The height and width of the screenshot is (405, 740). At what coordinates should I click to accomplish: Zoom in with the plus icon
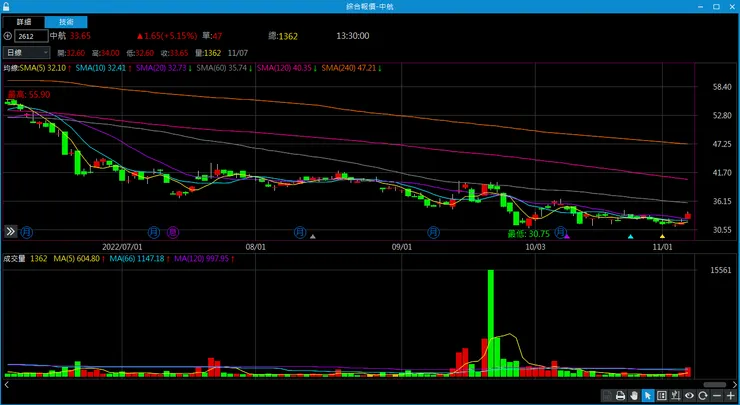click(x=731, y=396)
